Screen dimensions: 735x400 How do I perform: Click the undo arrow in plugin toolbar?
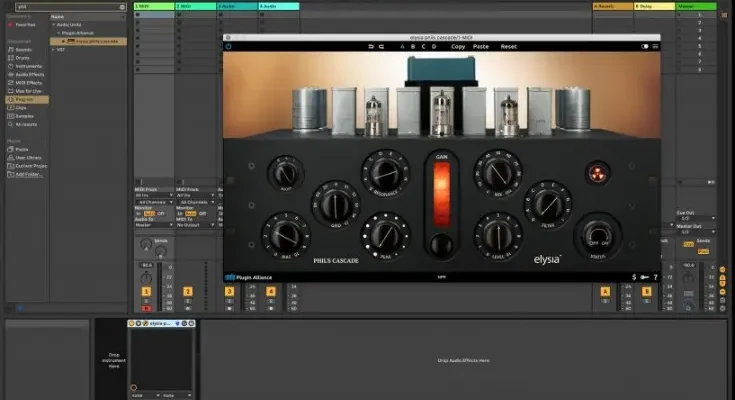tap(370, 46)
